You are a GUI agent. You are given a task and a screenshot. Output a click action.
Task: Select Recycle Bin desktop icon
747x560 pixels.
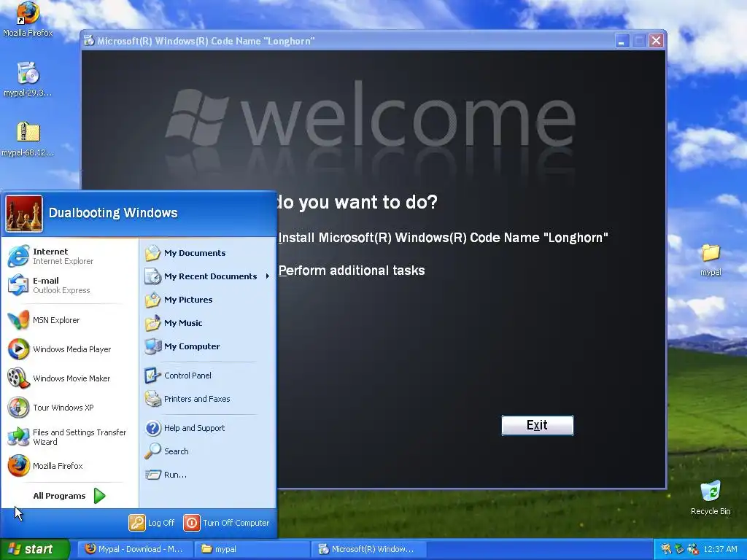coord(711,498)
